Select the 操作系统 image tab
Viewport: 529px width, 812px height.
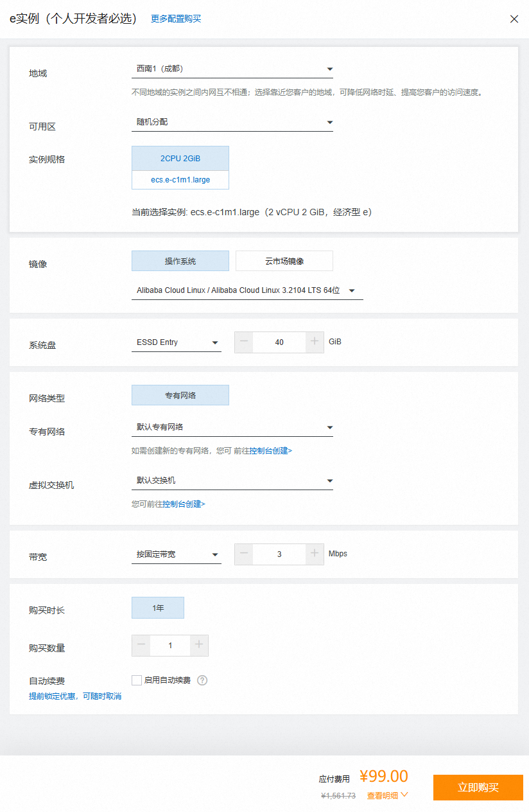click(x=180, y=261)
